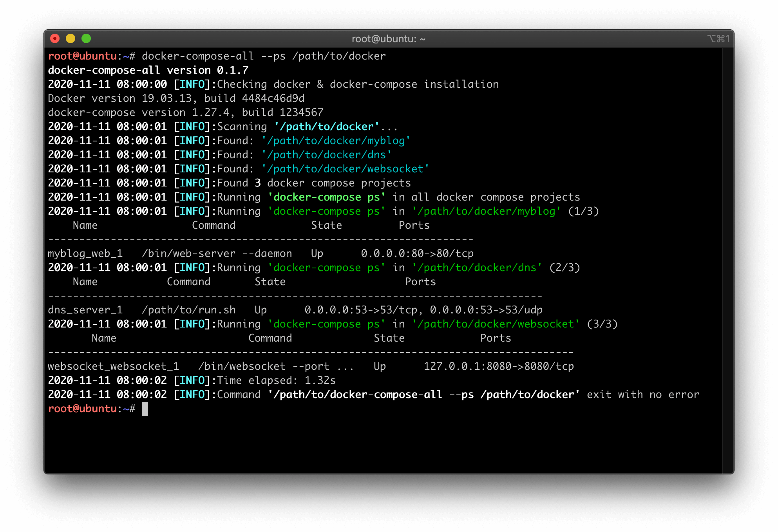Click the port mapping 127.0.0.1:8080->8080/tcp
The width and height of the screenshot is (778, 532).
499,366
